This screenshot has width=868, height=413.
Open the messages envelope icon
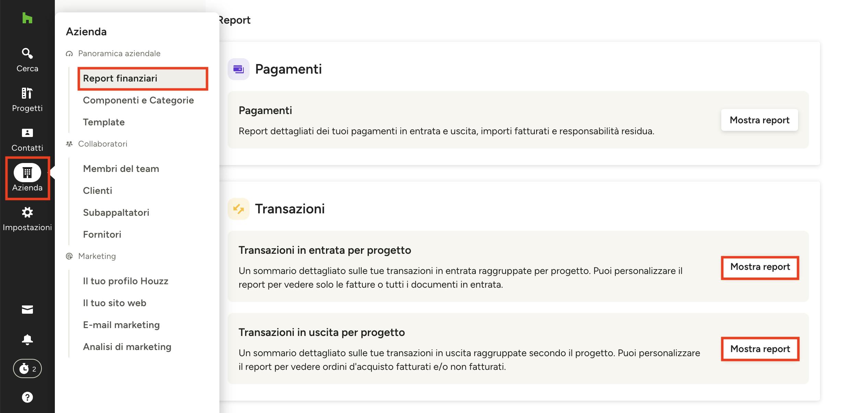[27, 310]
